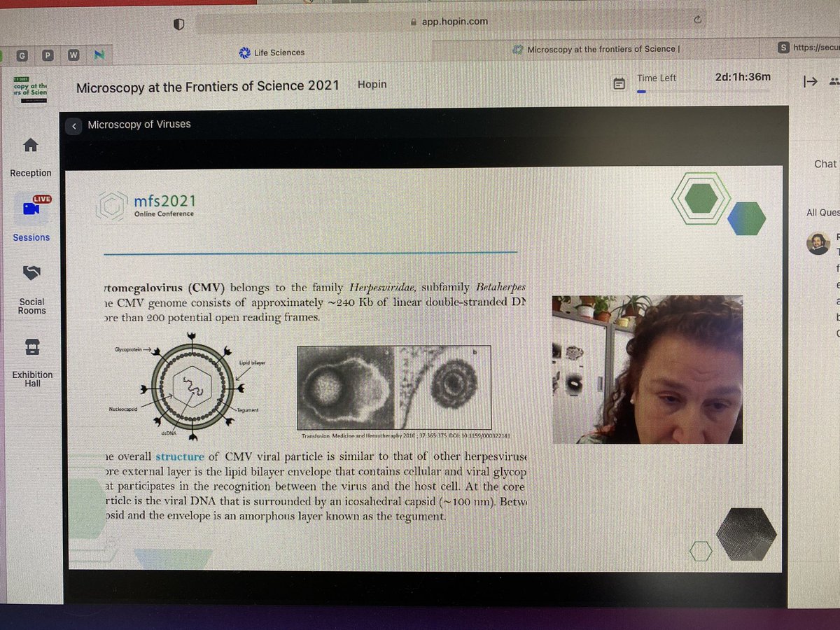Open Social Rooms handshake icon
Image resolution: width=840 pixels, height=630 pixels.
31,273
